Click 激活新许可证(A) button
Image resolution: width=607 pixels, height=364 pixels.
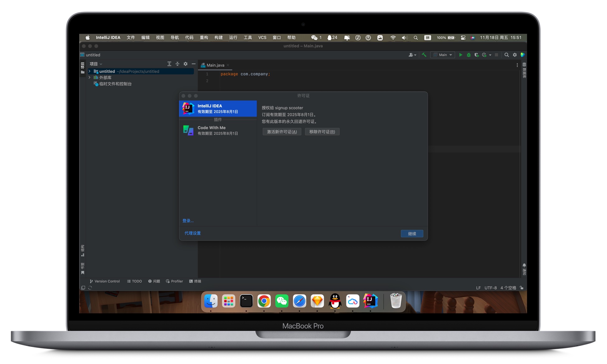tap(282, 132)
